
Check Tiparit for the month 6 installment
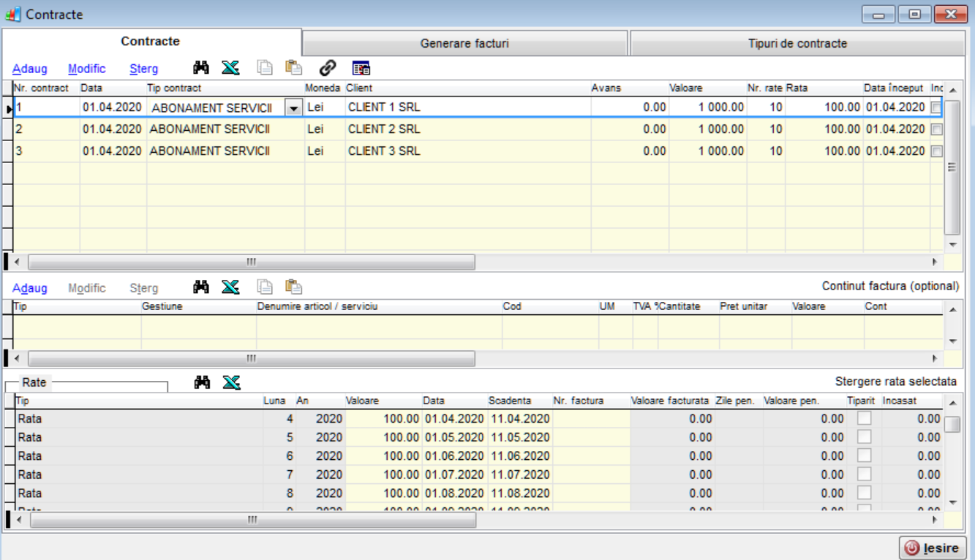pos(865,455)
